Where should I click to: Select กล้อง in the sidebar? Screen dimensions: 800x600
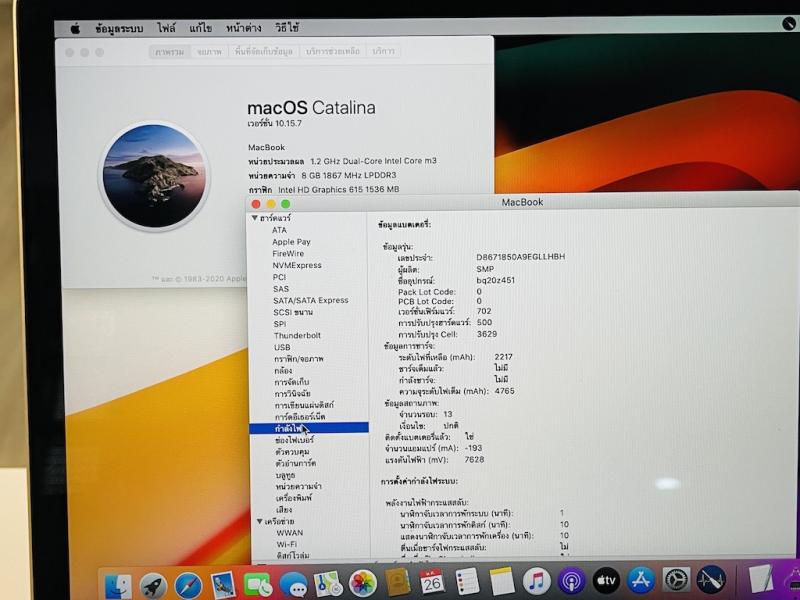(283, 371)
